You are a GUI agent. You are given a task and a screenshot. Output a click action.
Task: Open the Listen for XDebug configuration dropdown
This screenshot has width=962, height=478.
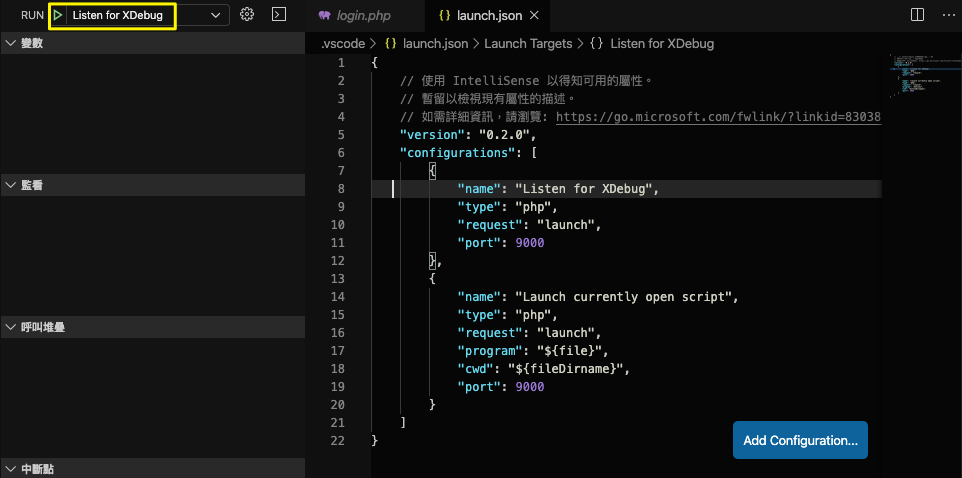[215, 15]
